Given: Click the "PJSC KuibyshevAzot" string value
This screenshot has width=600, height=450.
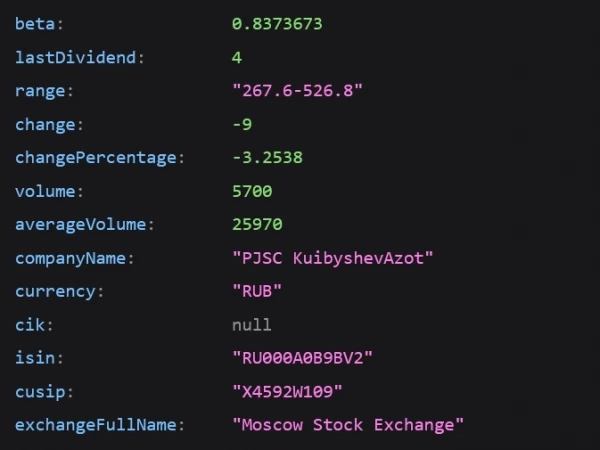Looking at the screenshot, I should point(333,258).
